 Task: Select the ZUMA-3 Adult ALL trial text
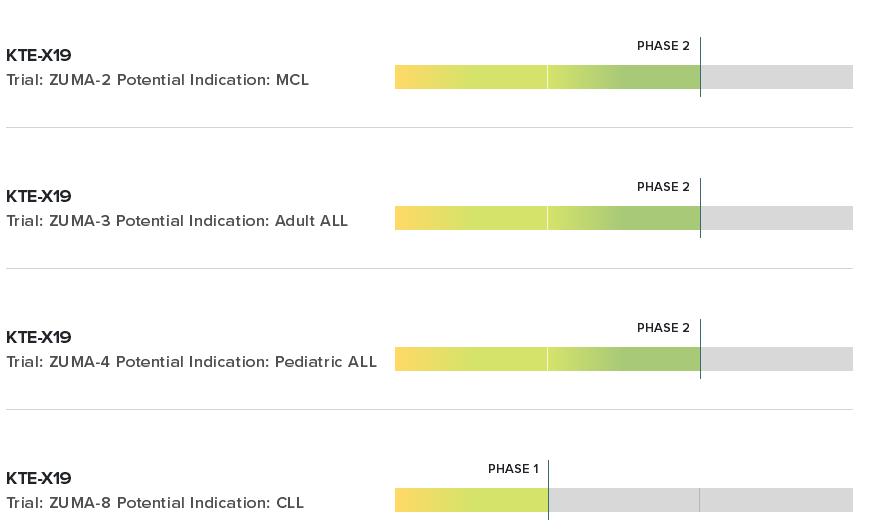pos(177,221)
